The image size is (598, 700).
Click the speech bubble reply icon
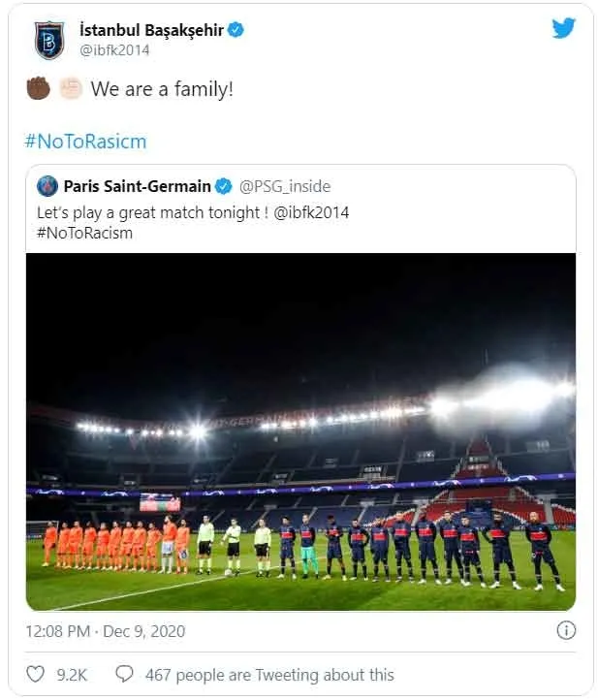click(x=124, y=674)
